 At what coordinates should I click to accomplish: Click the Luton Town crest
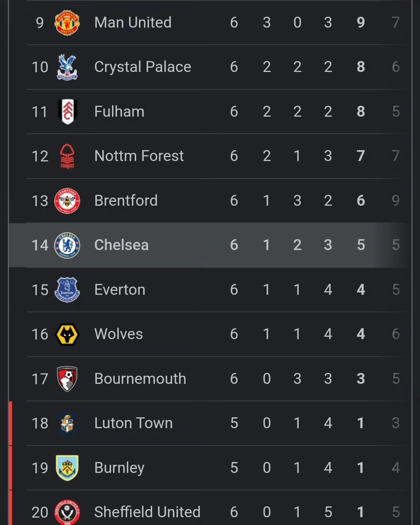[67, 423]
